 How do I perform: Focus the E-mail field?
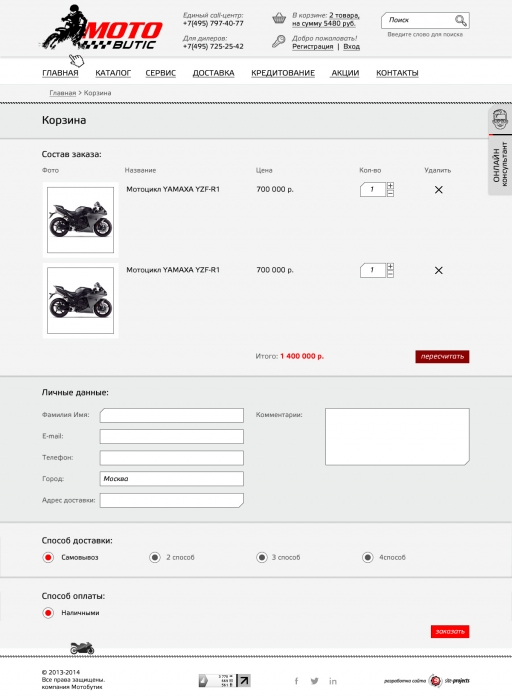point(172,437)
